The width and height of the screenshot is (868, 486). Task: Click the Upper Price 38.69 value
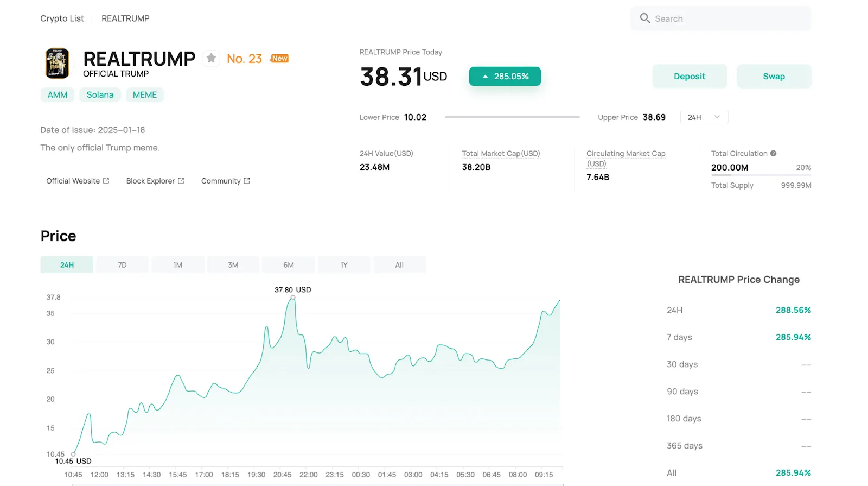click(654, 117)
